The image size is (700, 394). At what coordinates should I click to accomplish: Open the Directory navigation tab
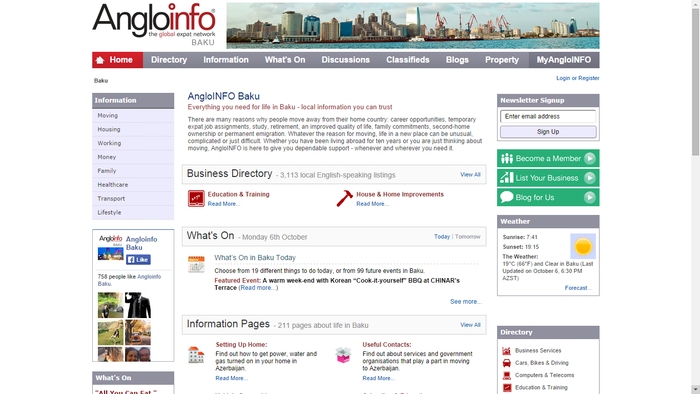169,60
